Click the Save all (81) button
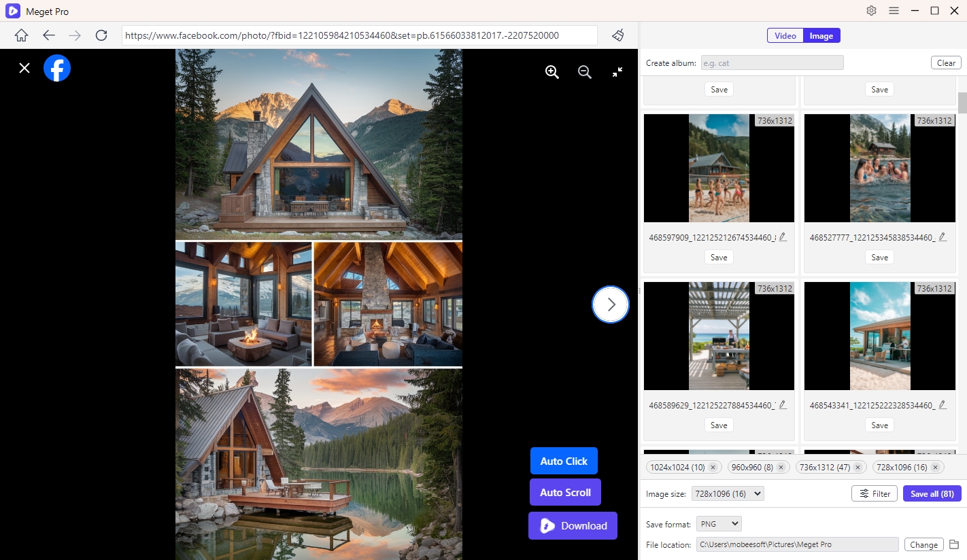The image size is (967, 560). click(x=932, y=494)
